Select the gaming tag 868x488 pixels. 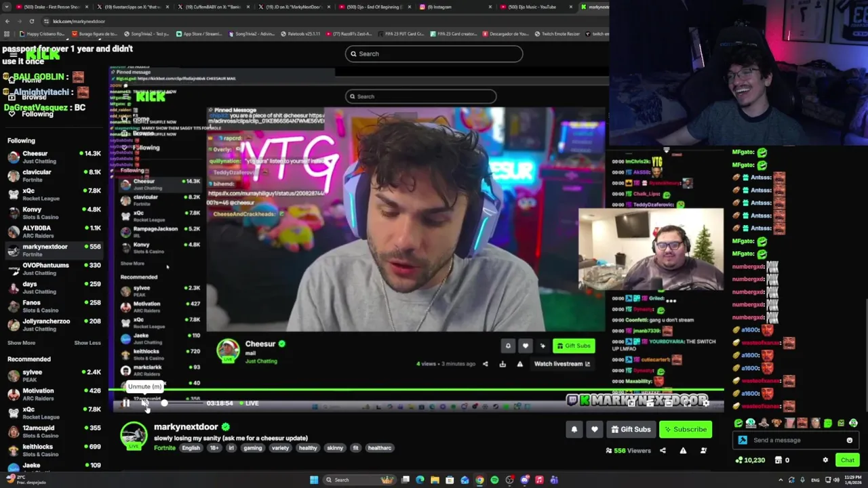click(x=253, y=448)
